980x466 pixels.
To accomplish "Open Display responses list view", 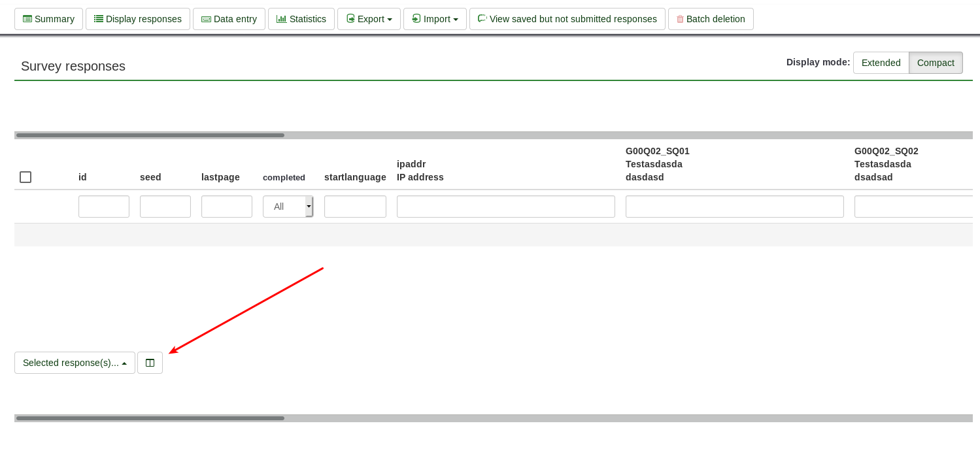I will pos(137,19).
